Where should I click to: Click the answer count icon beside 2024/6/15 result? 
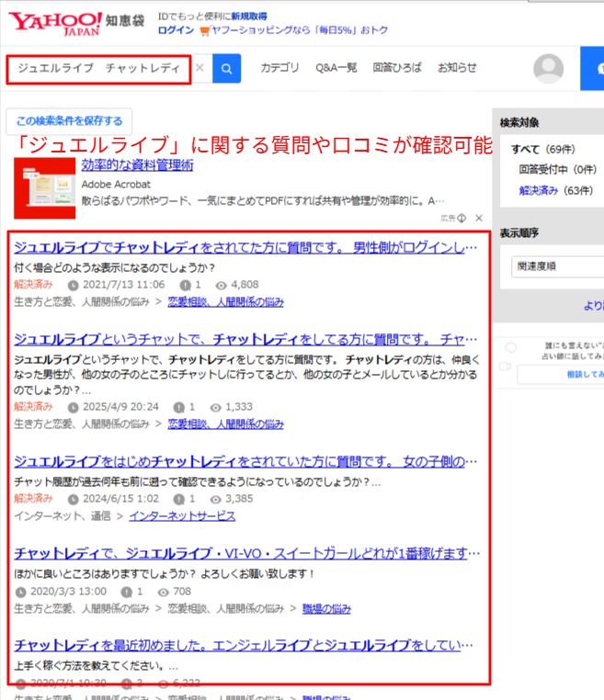(178, 499)
